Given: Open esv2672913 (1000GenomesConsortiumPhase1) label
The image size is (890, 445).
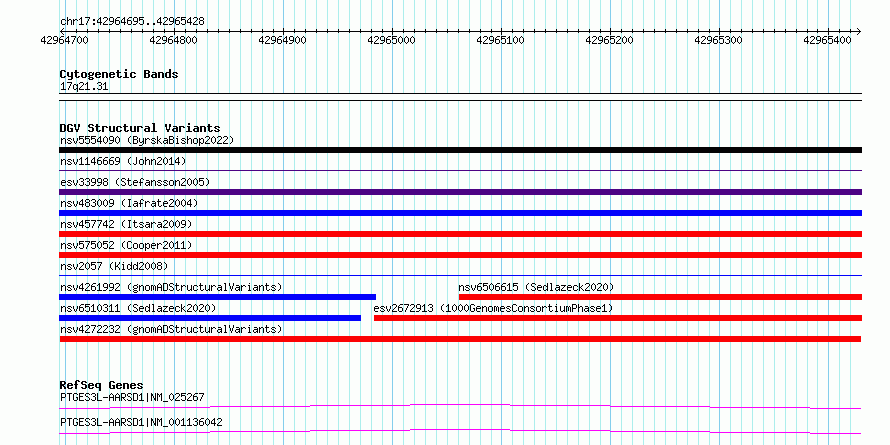Looking at the screenshot, I should click(493, 308).
